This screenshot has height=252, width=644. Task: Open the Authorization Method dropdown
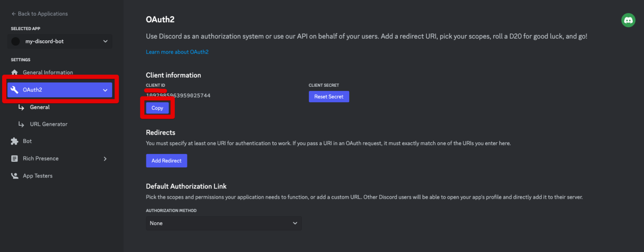click(x=223, y=223)
